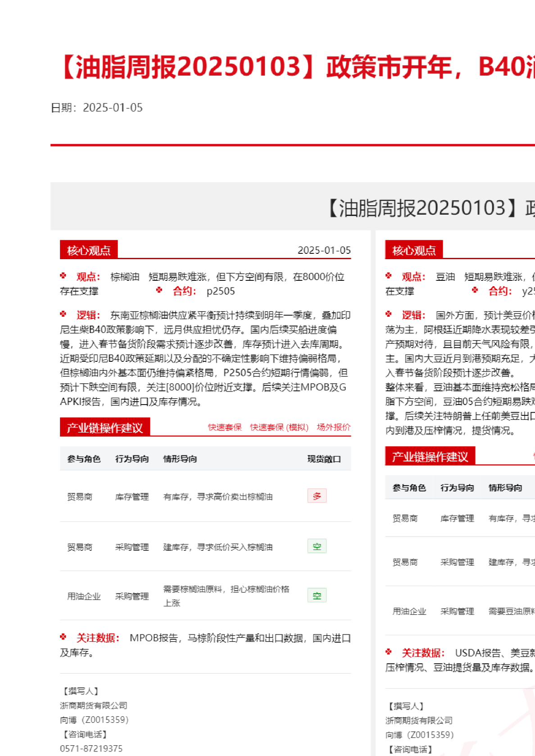This screenshot has height=756, width=535.
Task: Click the 参与角色 header in palm oil table
Action: (x=84, y=459)
